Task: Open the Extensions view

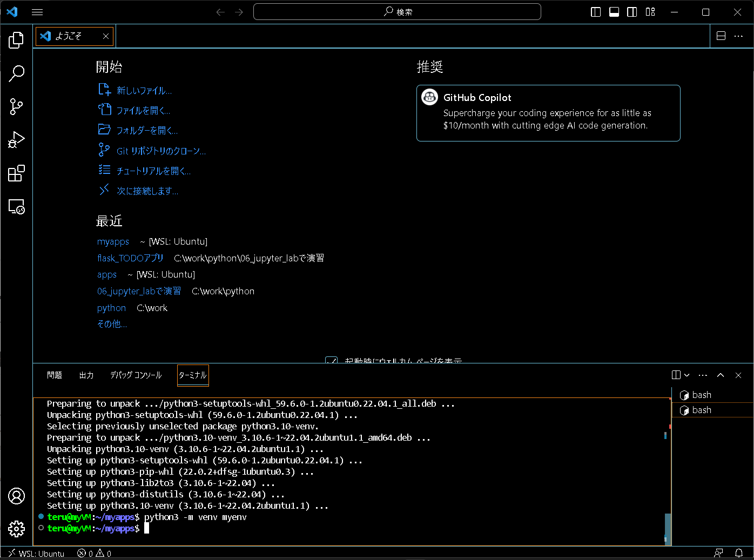Action: [x=16, y=174]
